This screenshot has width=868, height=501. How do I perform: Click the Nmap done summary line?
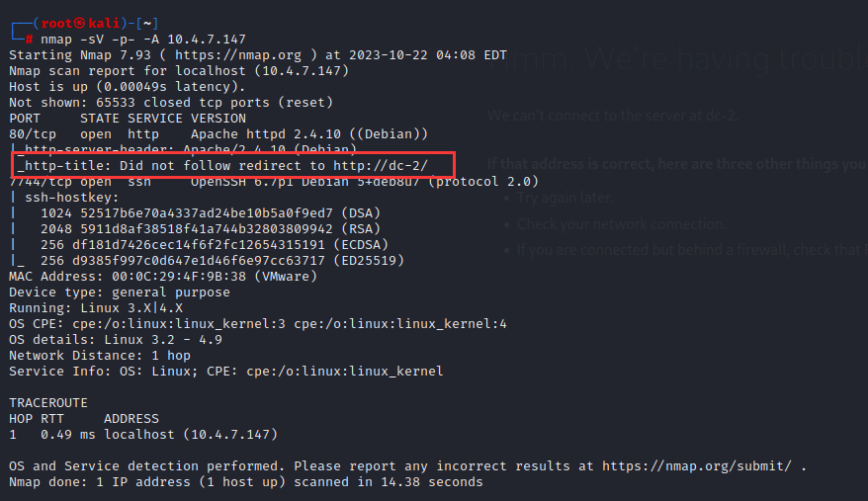pyautogui.click(x=245, y=482)
